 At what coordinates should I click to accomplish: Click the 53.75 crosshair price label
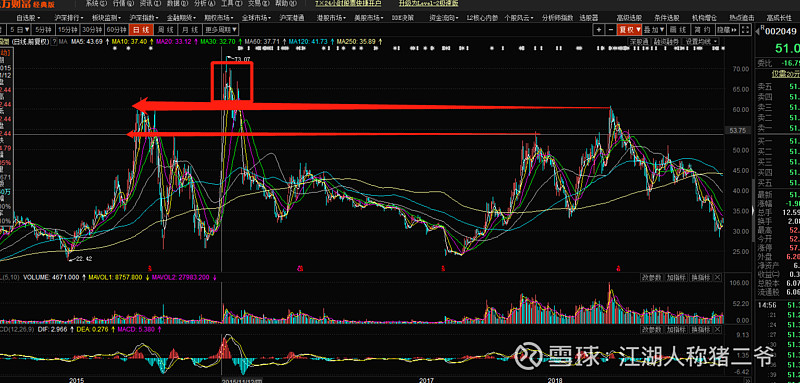738,131
